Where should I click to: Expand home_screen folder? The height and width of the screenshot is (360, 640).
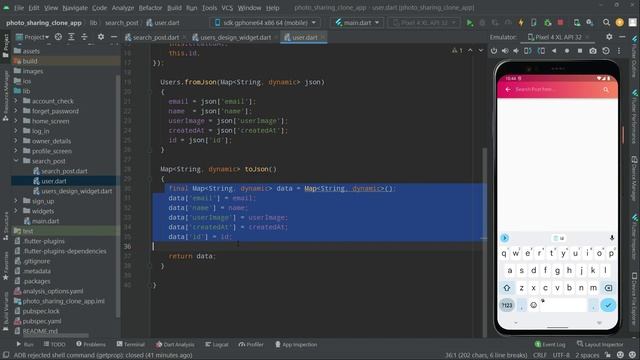(16, 121)
